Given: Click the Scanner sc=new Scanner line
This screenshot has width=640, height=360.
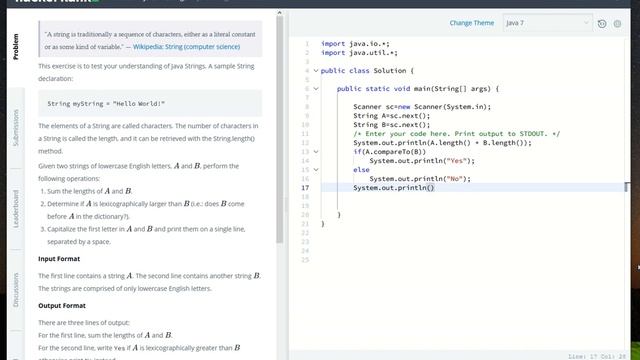Looking at the screenshot, I should 422,107.
